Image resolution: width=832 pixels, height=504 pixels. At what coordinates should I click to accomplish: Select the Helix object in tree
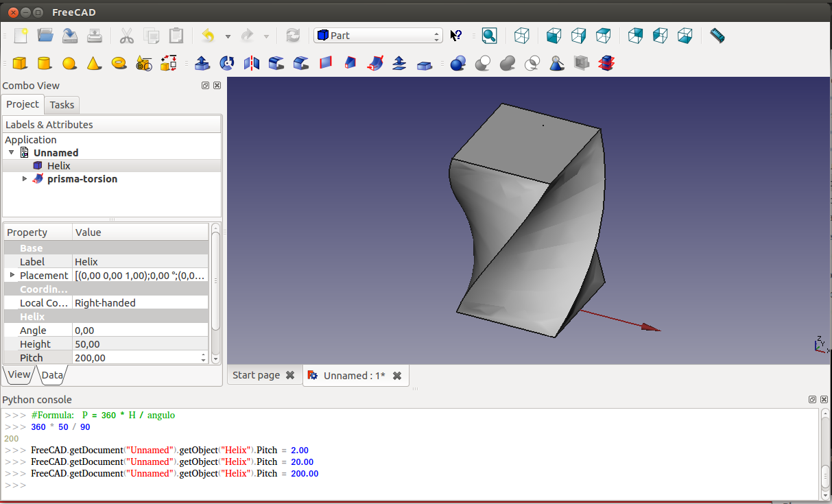[x=58, y=166]
